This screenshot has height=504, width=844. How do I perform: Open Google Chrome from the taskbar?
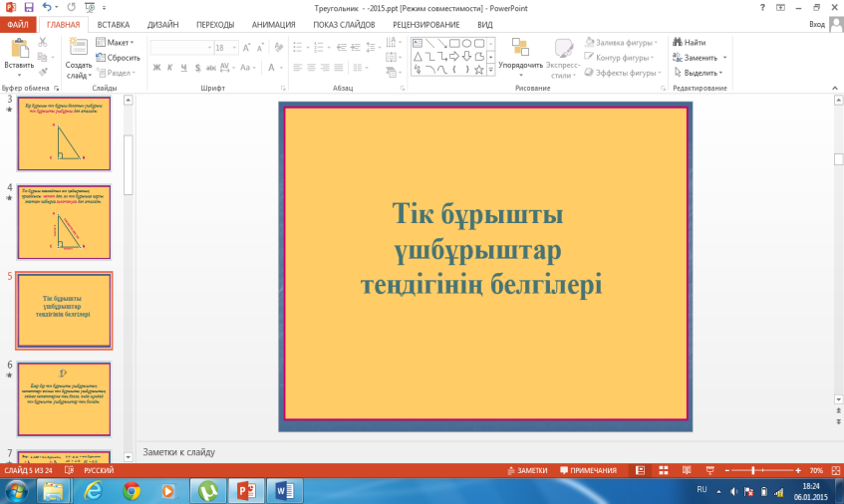coord(132,490)
